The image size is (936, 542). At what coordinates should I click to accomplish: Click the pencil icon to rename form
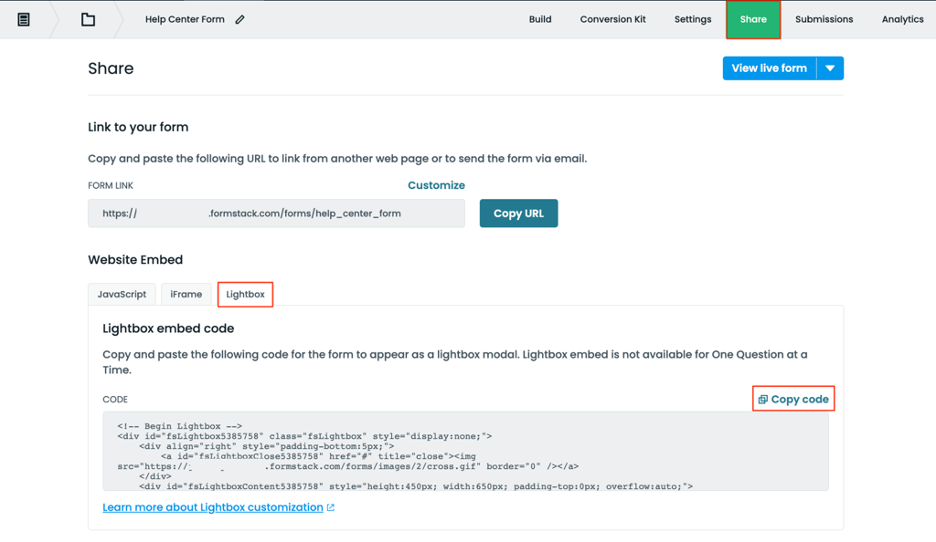[240, 19]
